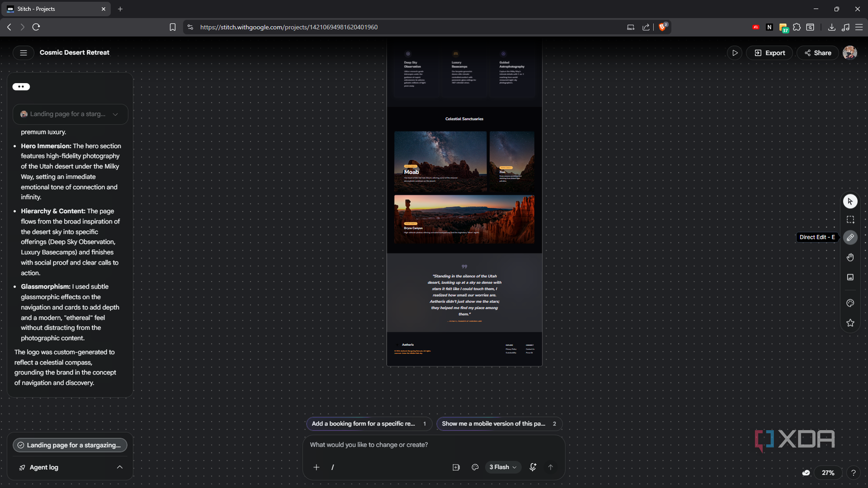Select the Zion image card in the canvas

pyautogui.click(x=512, y=161)
